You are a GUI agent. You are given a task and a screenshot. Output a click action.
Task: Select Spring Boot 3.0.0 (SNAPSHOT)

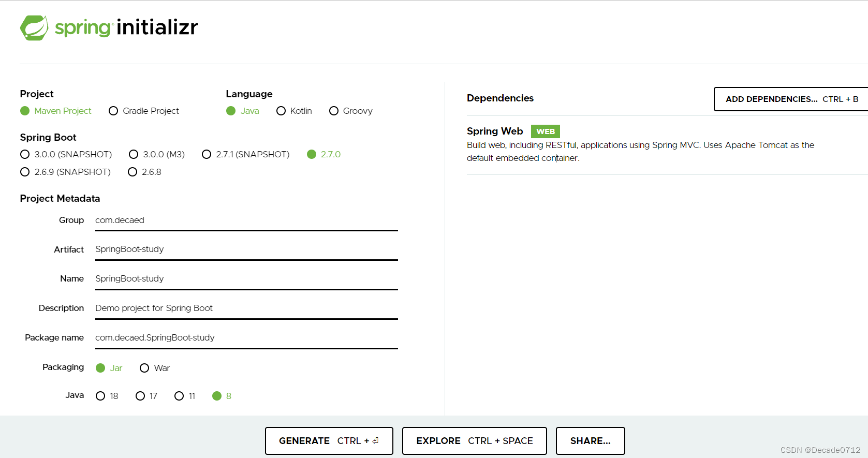[66, 154]
